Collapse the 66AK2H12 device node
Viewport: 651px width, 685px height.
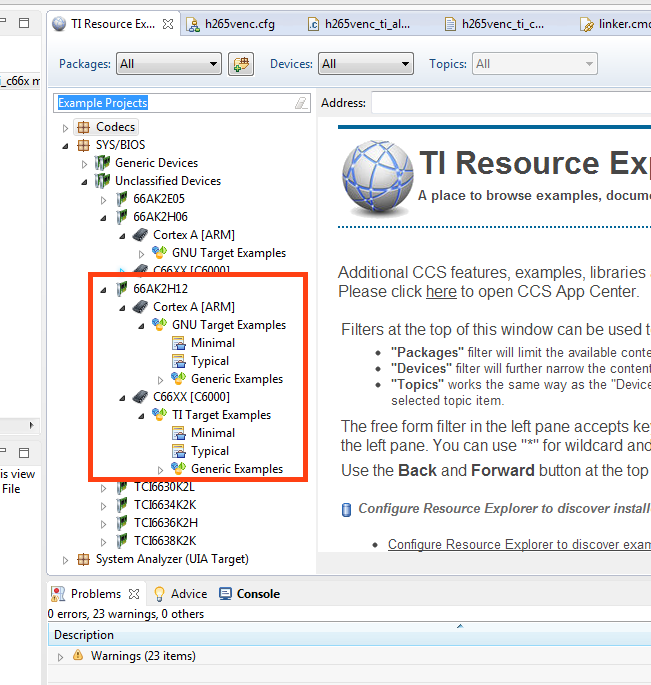(104, 290)
